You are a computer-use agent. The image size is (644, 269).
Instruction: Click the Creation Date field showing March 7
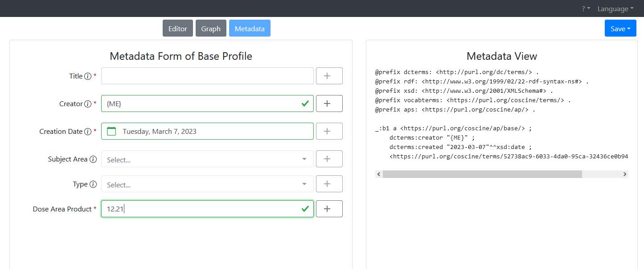tap(207, 131)
